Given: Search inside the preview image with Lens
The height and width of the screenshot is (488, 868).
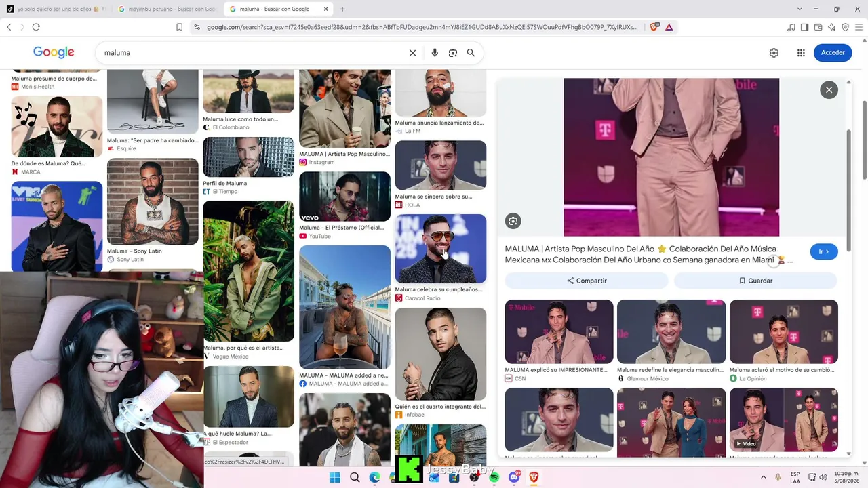Looking at the screenshot, I should 513,221.
